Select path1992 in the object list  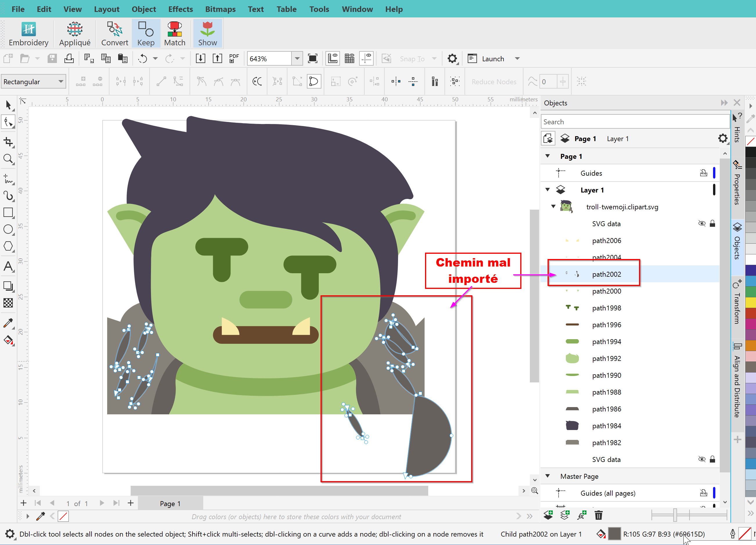[630, 358]
